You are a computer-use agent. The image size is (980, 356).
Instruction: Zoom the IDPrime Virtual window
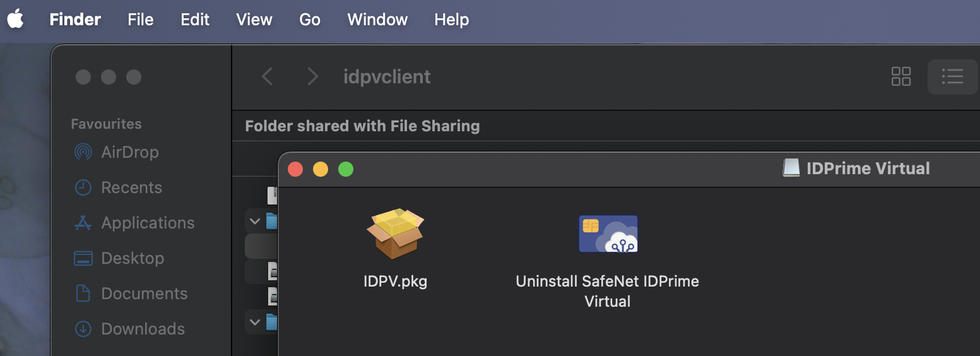(x=346, y=169)
